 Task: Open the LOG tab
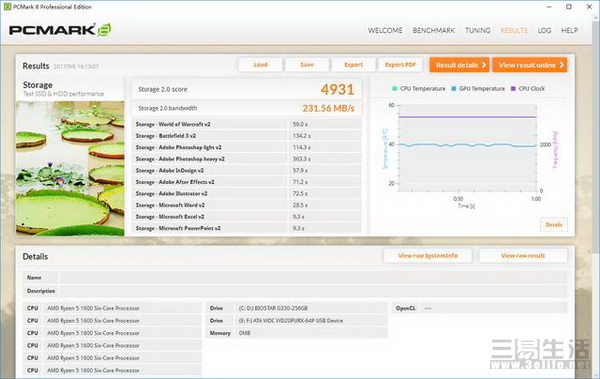[x=544, y=30]
